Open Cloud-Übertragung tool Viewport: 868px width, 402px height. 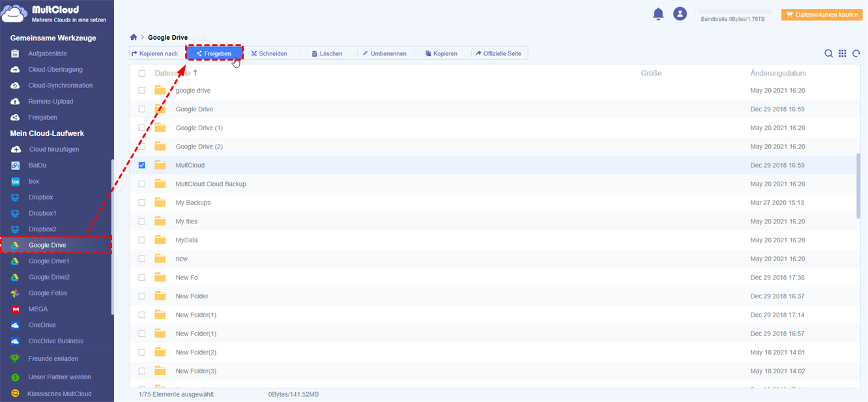pos(57,69)
